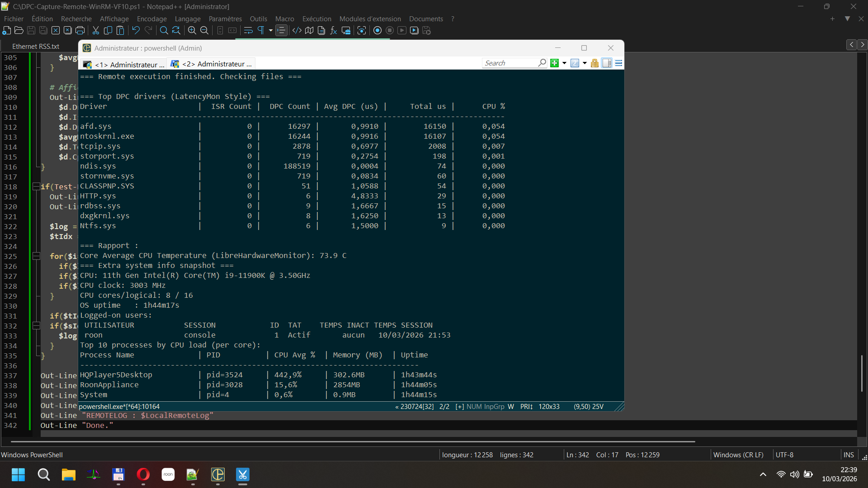Toggle the ConEmu scroll lock padlock
Screen dimensions: 868x488
point(594,63)
